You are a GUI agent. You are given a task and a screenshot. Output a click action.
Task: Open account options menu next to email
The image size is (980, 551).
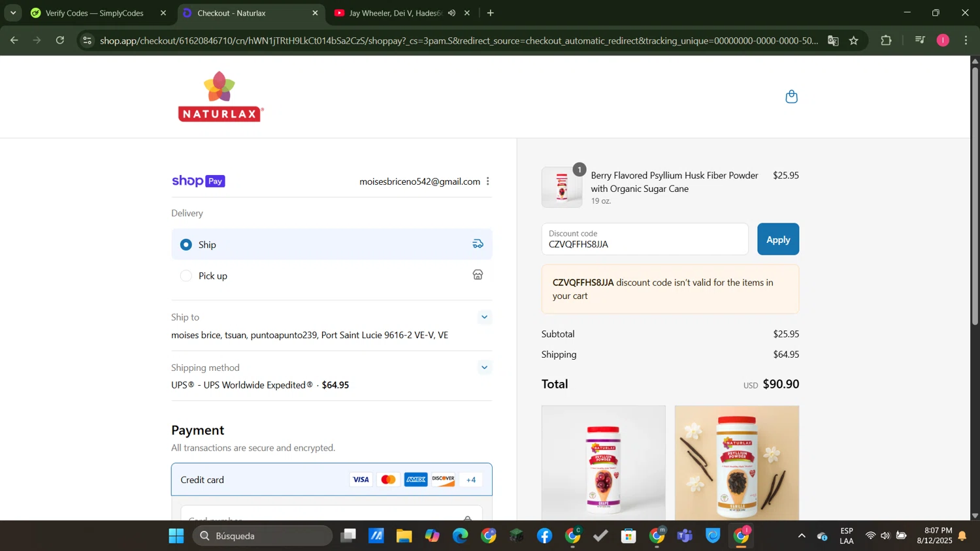(x=488, y=181)
